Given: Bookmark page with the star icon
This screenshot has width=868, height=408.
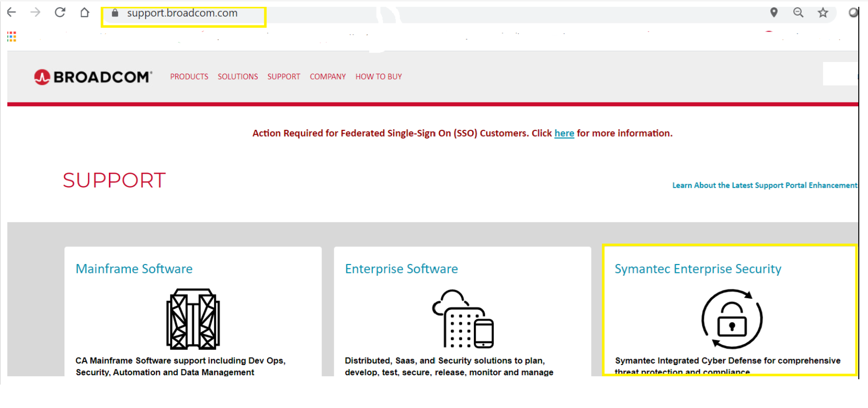Looking at the screenshot, I should point(823,13).
